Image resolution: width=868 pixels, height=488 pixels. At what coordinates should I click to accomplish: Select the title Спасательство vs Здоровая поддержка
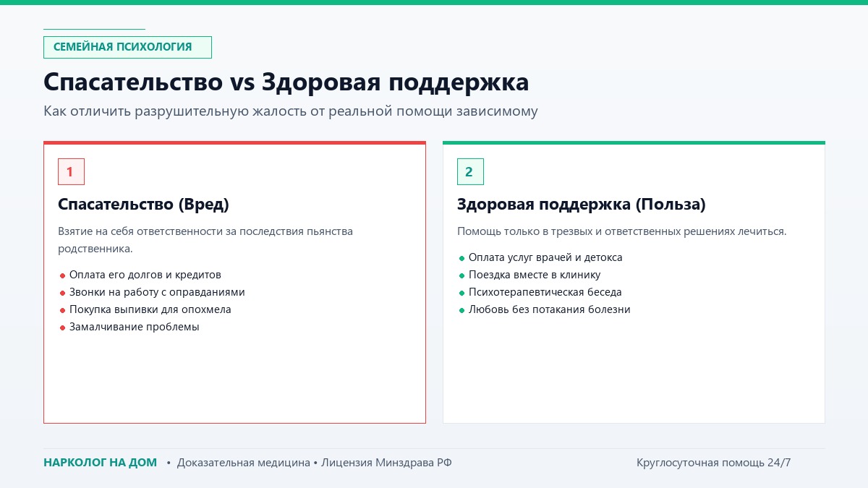[286, 82]
